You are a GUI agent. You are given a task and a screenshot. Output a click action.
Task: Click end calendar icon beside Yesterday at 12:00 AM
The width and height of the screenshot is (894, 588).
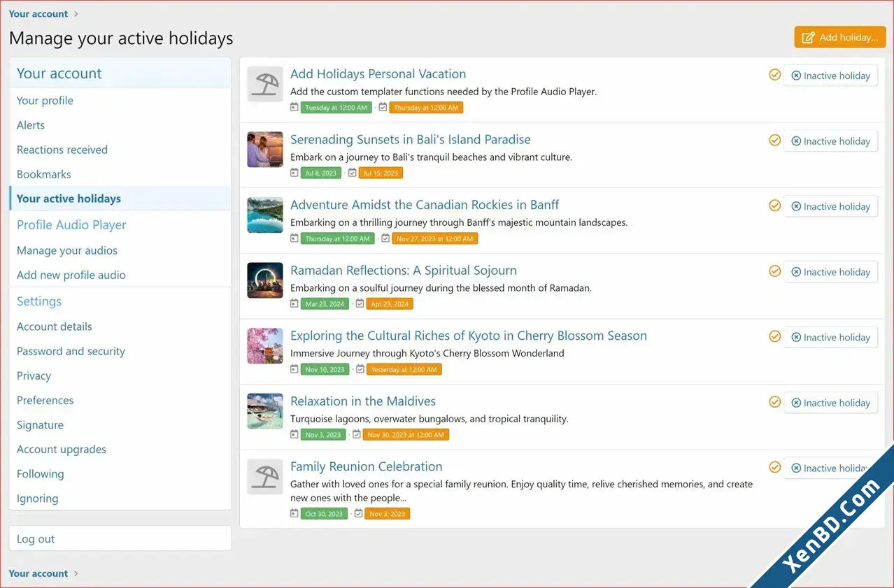click(x=360, y=369)
